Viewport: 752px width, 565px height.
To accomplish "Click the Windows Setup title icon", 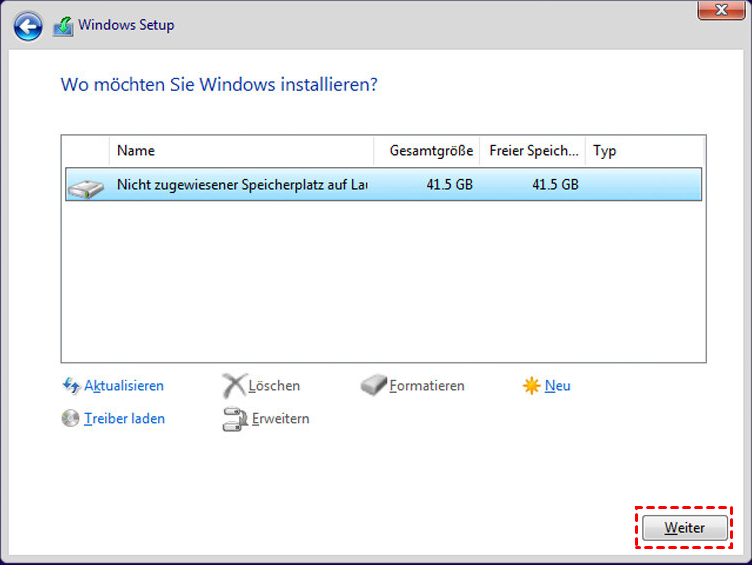I will (x=63, y=26).
